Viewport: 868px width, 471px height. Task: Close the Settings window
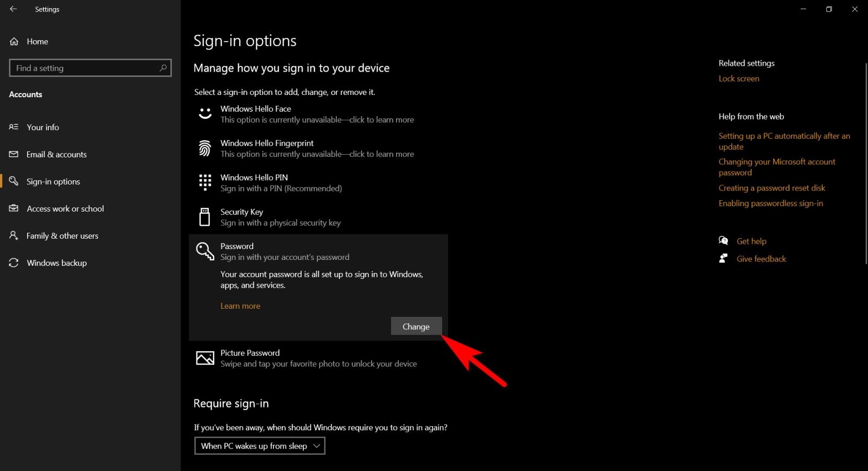(x=855, y=9)
